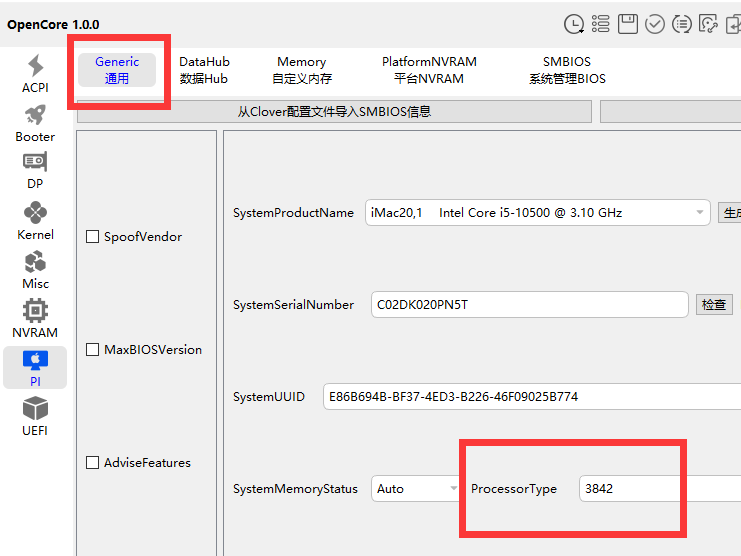Save the config with the floppy icon
This screenshot has width=741, height=556.
coord(628,24)
